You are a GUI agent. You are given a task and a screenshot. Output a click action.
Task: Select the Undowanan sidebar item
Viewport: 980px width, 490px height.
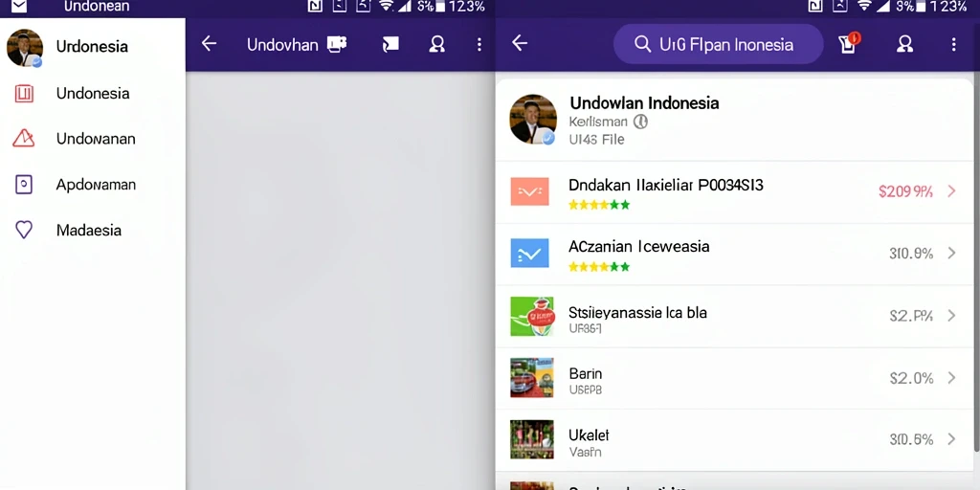pyautogui.click(x=93, y=139)
